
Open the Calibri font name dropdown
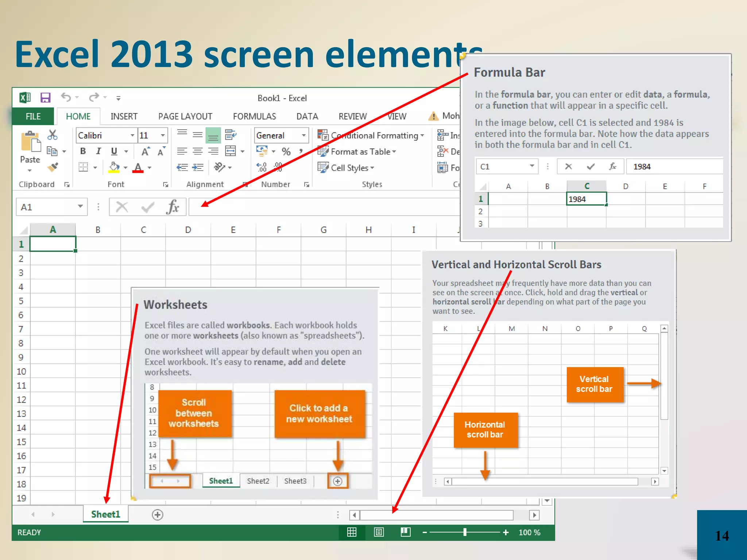[x=132, y=135]
